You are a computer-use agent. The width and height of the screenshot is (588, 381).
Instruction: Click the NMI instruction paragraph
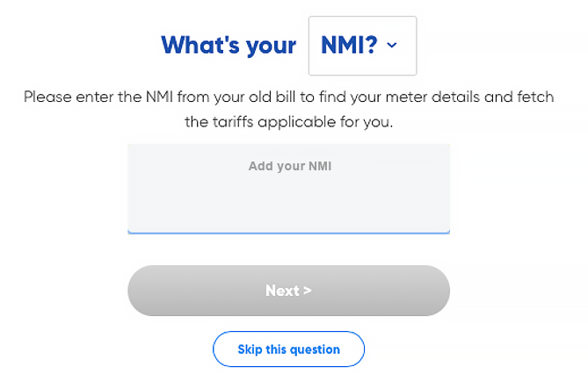[x=289, y=110]
